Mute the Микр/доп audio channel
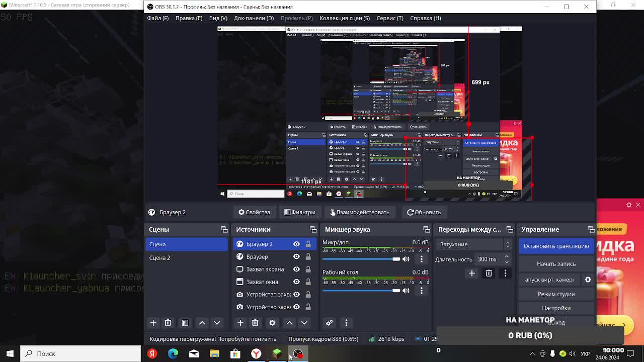The width and height of the screenshot is (644, 362). point(406,259)
